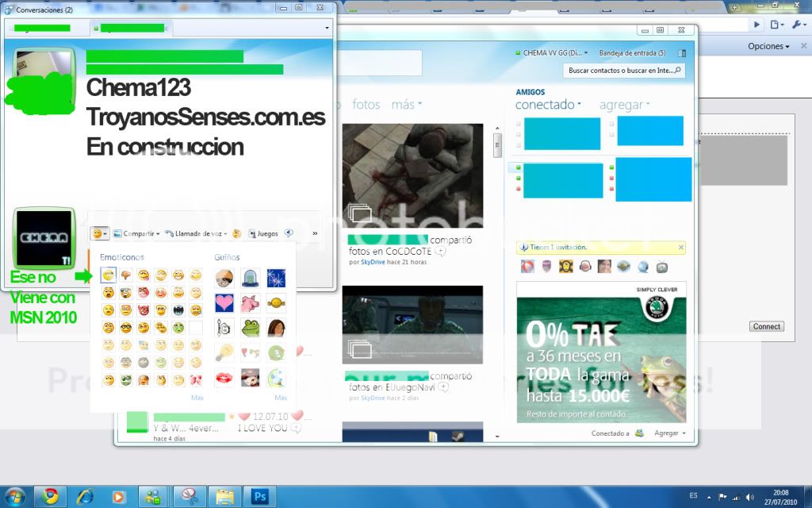The image size is (812, 508).
Task: Send the pink heart wink
Action: coord(224,302)
